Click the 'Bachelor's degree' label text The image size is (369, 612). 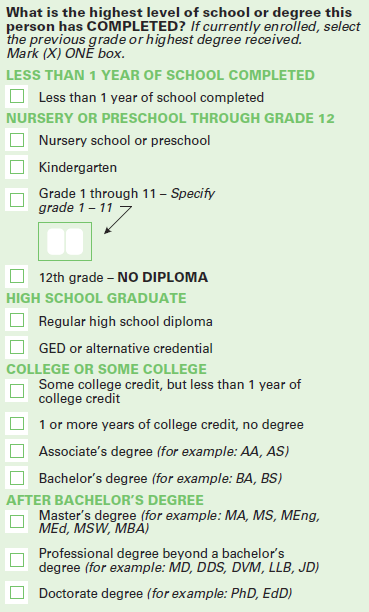93,479
